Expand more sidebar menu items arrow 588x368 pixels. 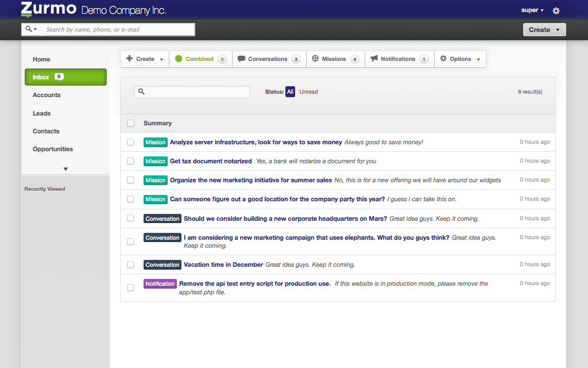point(65,169)
